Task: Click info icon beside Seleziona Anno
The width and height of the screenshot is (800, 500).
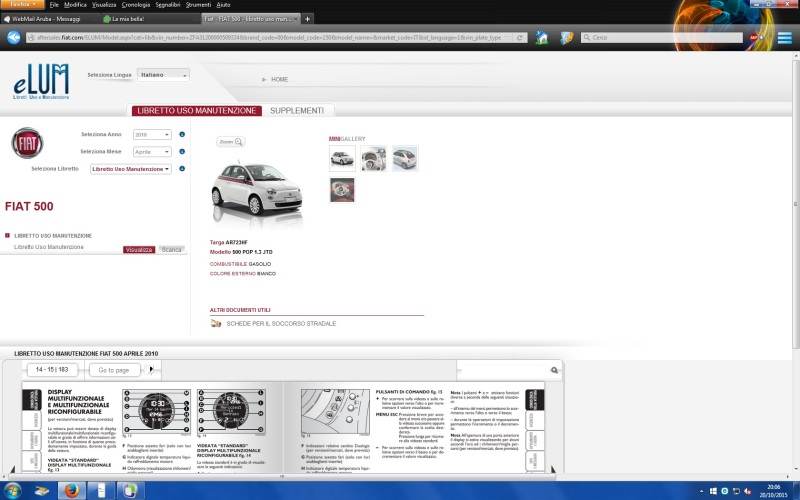Action: point(182,134)
